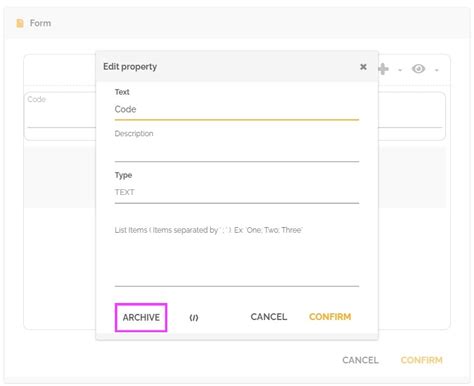Toggle the eye visibility icon
474x386 pixels.
point(418,69)
